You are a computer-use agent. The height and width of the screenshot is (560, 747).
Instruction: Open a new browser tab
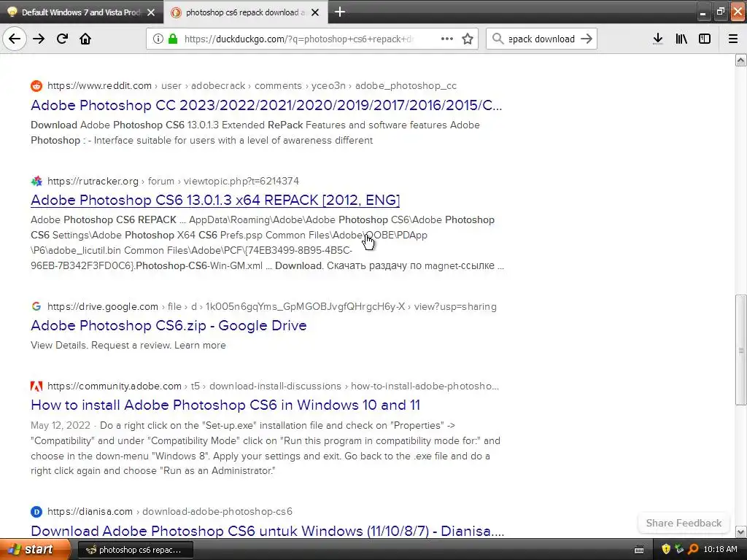[x=340, y=12]
